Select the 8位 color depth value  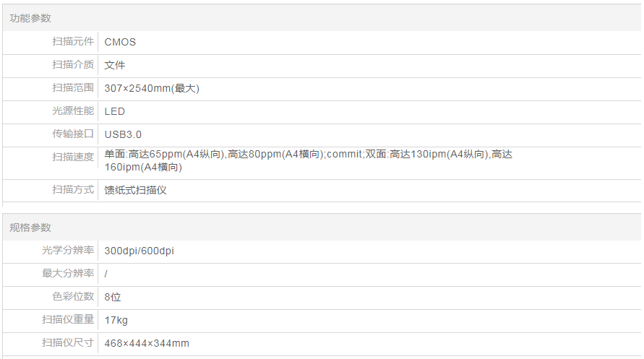pyautogui.click(x=113, y=297)
